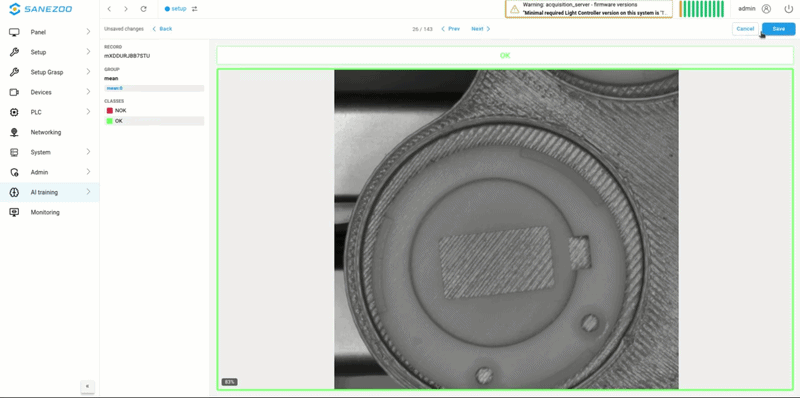Expand the PLC submenu chevron
The height and width of the screenshot is (398, 800).
(x=88, y=112)
